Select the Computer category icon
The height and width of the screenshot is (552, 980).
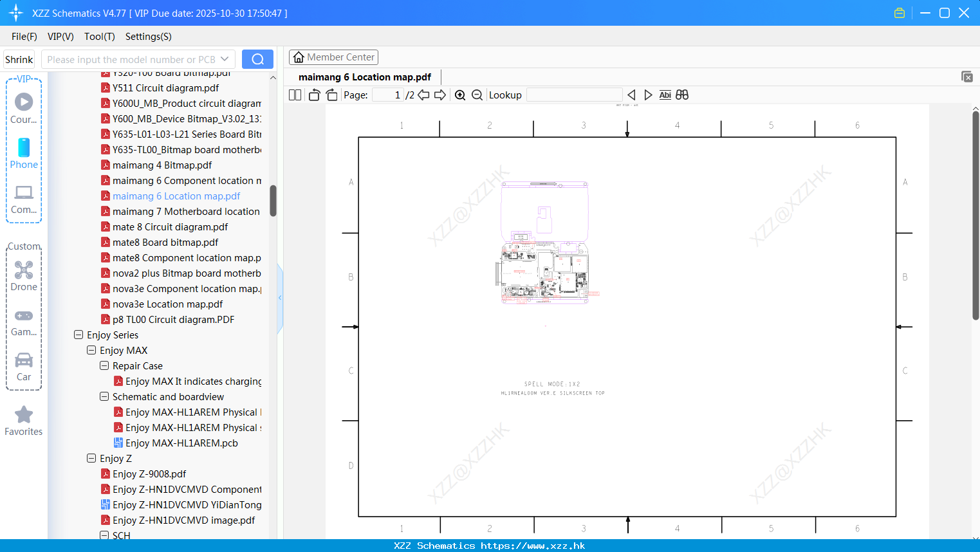coord(24,199)
